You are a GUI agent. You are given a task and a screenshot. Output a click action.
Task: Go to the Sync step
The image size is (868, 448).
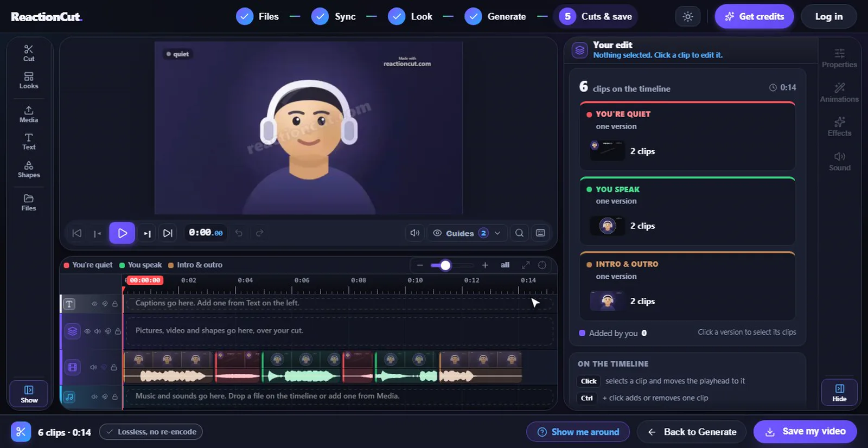point(334,16)
